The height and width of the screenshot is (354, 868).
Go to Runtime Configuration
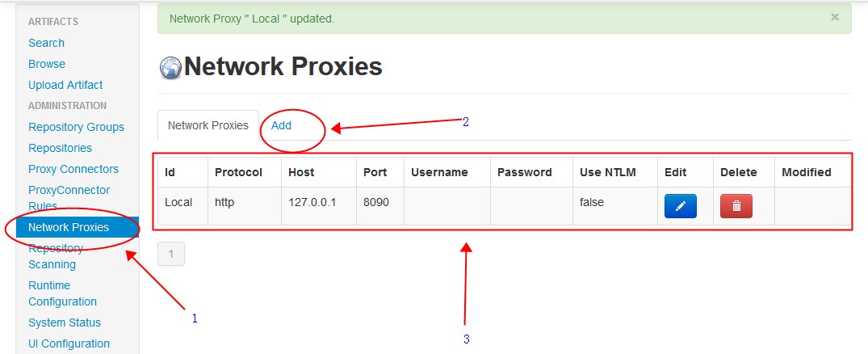(x=62, y=293)
